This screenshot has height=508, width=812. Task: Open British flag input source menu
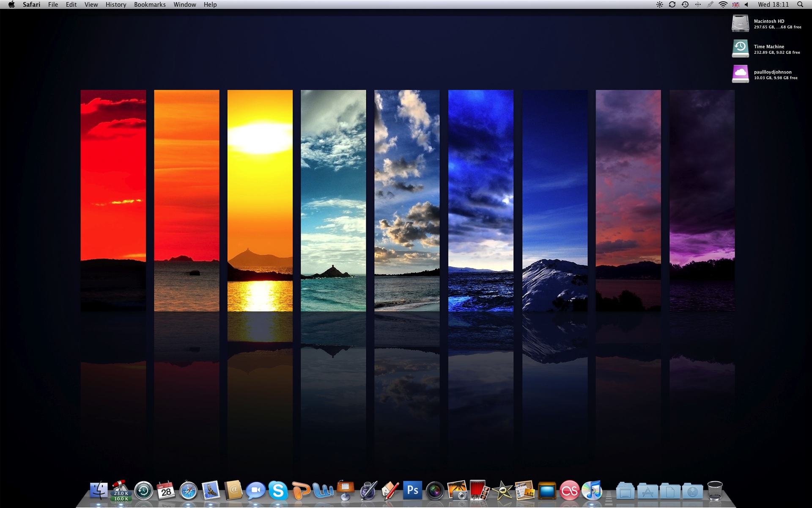pos(736,5)
